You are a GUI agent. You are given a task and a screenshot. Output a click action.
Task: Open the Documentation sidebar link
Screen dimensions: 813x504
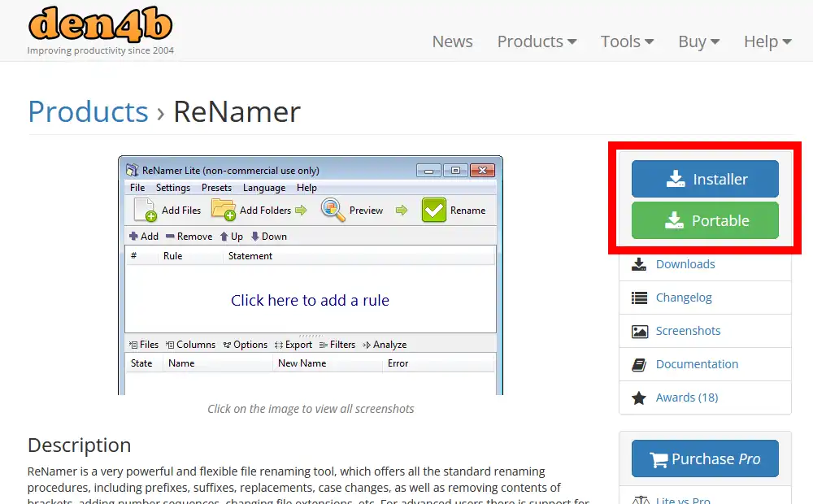coord(697,364)
